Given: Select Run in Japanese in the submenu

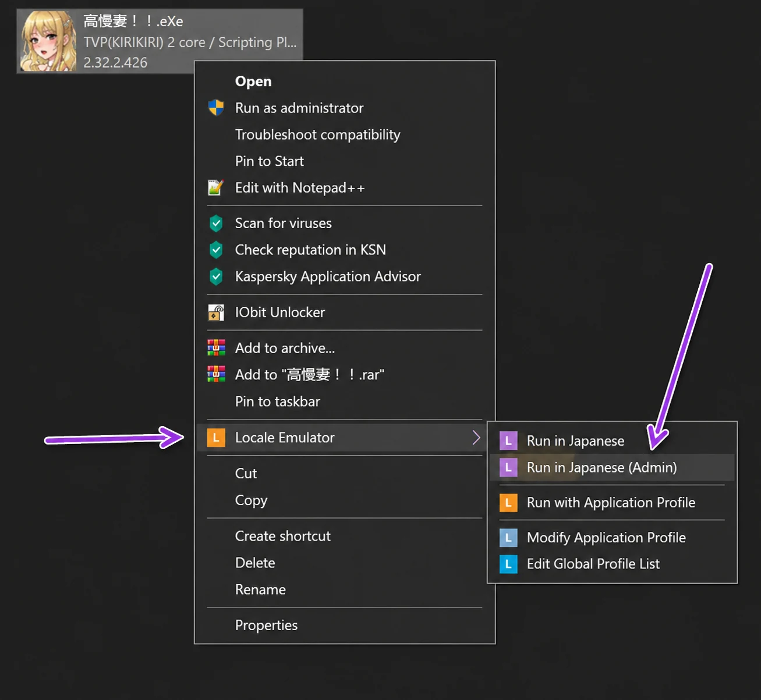Looking at the screenshot, I should pyautogui.click(x=612, y=440).
